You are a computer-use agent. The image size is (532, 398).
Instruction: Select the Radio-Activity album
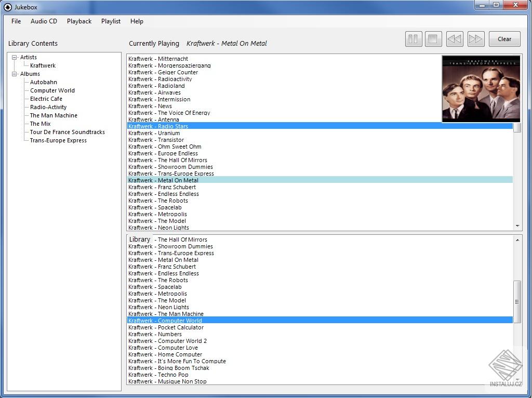pyautogui.click(x=48, y=107)
